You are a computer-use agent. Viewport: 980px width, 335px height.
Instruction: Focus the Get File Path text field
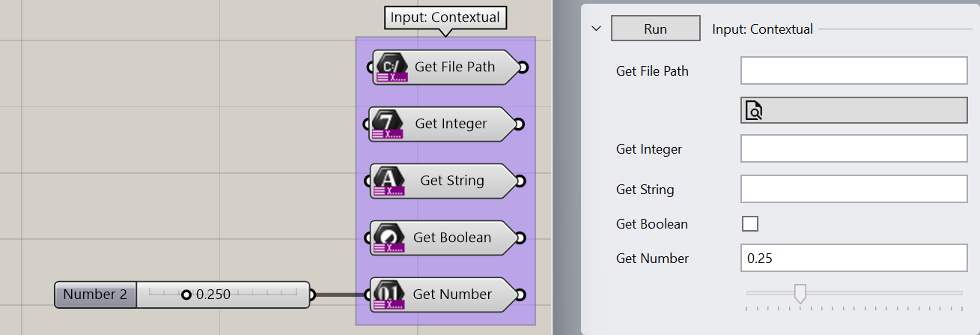click(854, 70)
